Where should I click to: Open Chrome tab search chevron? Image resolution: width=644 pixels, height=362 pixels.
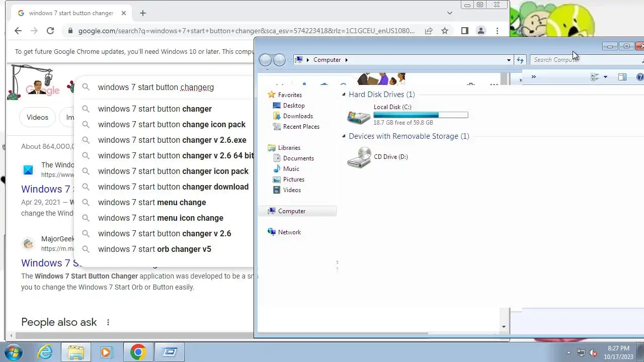pyautogui.click(x=449, y=13)
